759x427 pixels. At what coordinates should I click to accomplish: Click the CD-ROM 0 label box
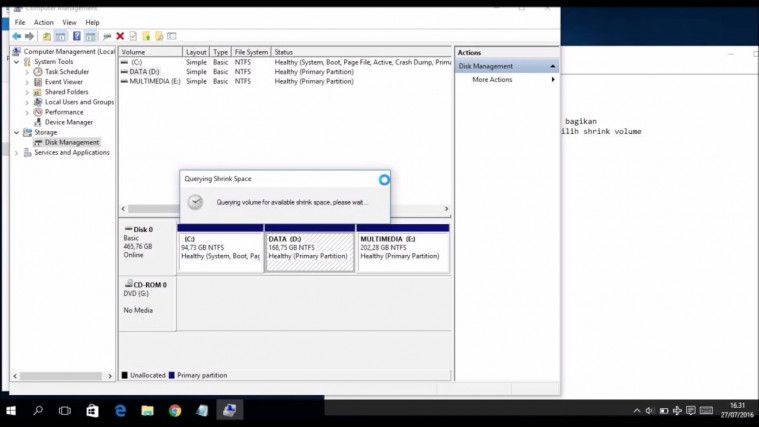pos(148,304)
